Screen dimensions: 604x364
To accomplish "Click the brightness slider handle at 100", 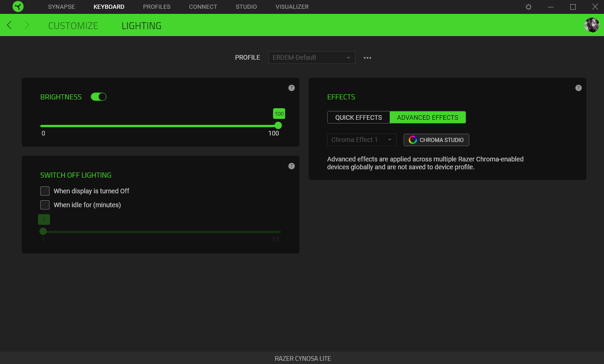I will click(278, 125).
